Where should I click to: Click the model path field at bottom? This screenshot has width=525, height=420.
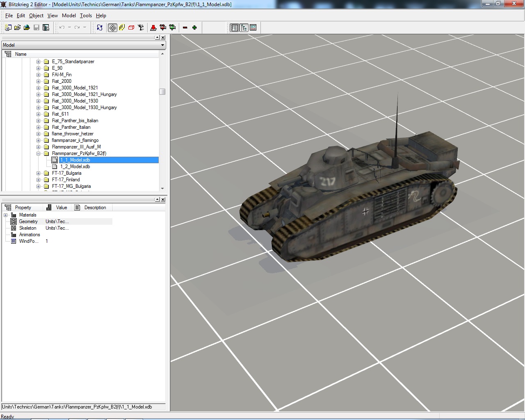tap(84, 407)
